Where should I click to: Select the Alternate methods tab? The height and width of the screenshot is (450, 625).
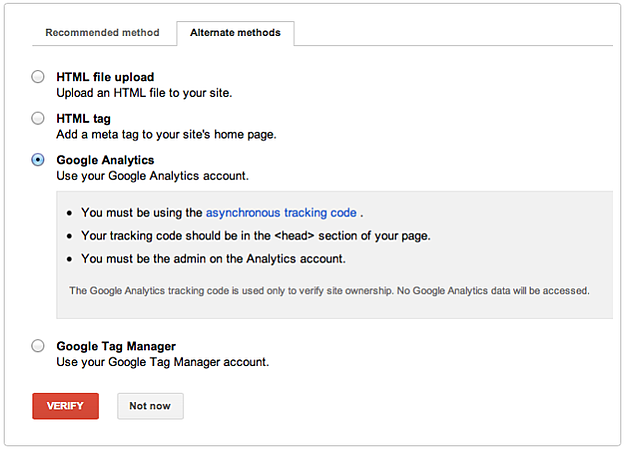coord(235,33)
